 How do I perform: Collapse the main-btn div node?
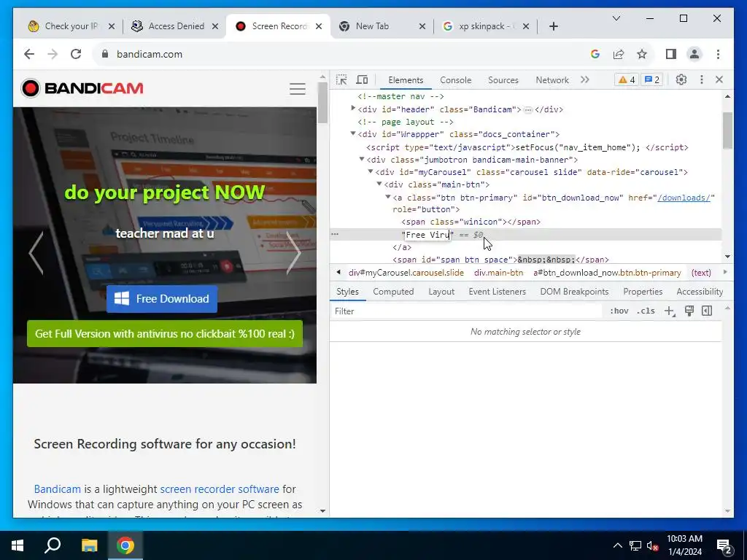pyautogui.click(x=379, y=184)
